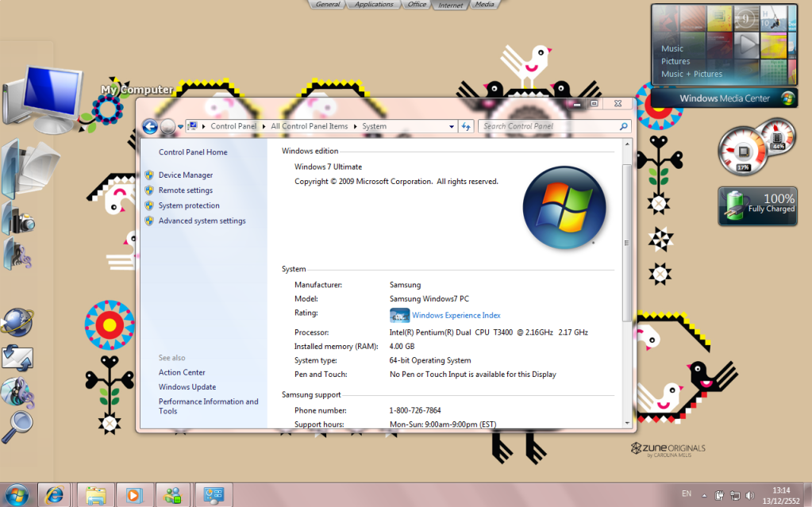Screen dimensions: 812x507
Task: Open Windows Explorer folder taskbar icon
Action: [96, 495]
